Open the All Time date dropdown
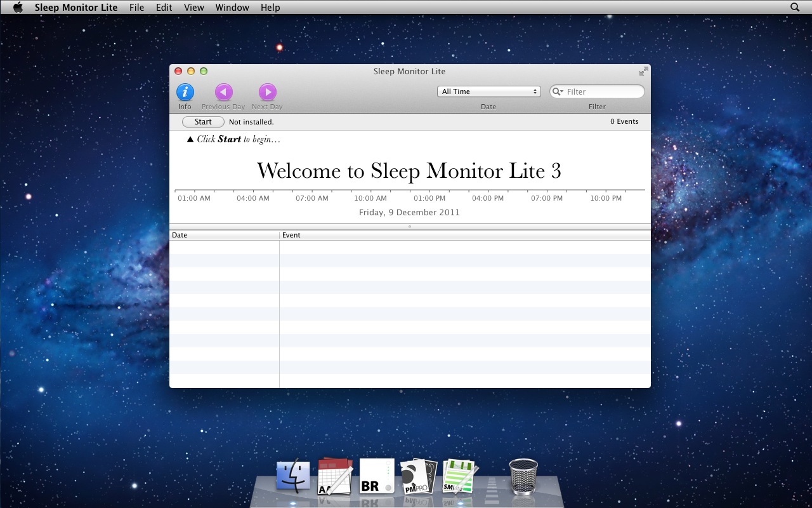Viewport: 812px width, 508px height. pyautogui.click(x=488, y=91)
